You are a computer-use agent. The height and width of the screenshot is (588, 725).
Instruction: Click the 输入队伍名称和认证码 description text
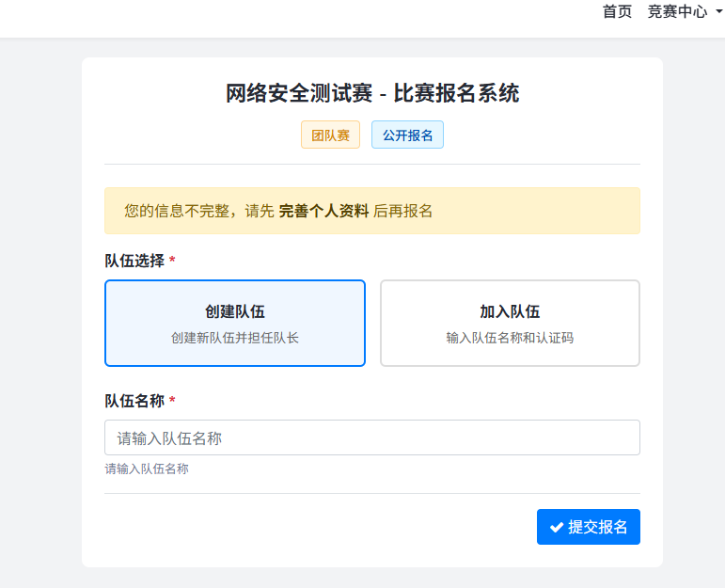(x=510, y=337)
